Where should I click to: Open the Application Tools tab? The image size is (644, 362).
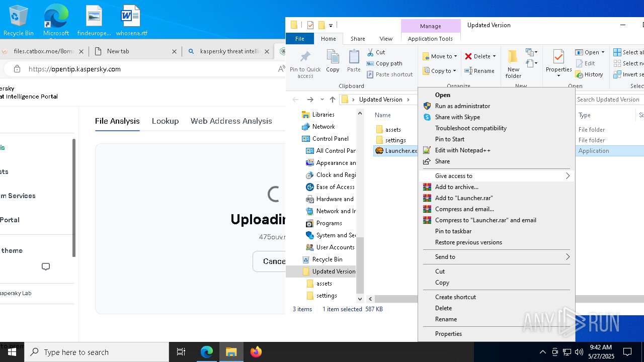(430, 39)
